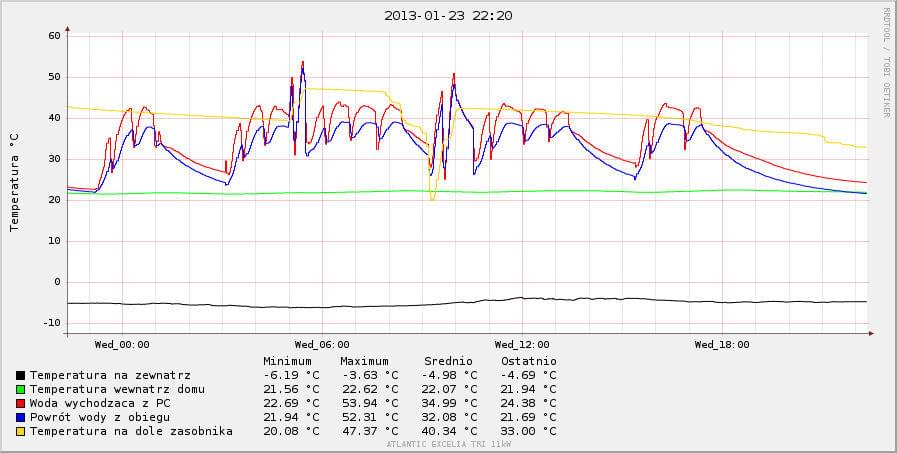Click the Wed_06:00 time axis label

click(322, 345)
